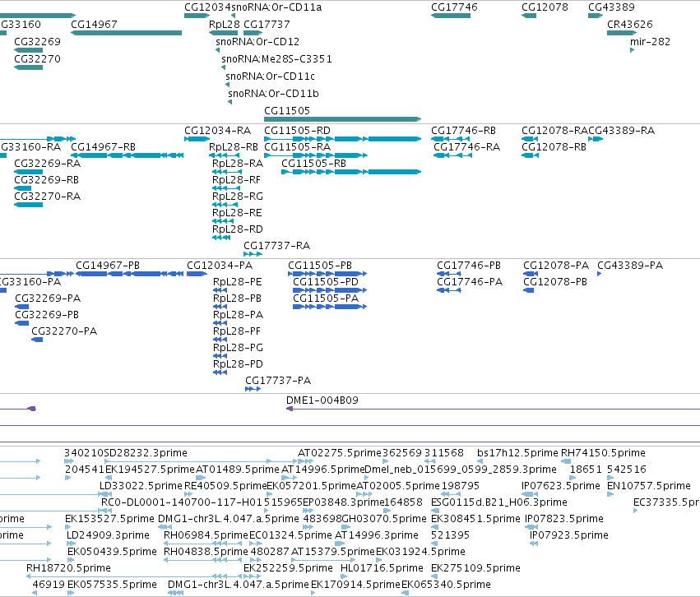Image resolution: width=700 pixels, height=597 pixels.
Task: Click transcript label CG14967-RB
Action: point(103,147)
